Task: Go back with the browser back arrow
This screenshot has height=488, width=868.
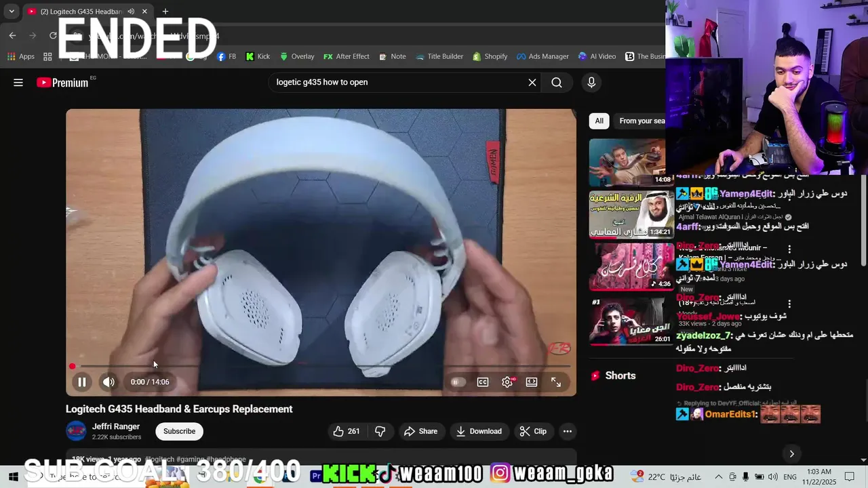Action: [x=12, y=36]
